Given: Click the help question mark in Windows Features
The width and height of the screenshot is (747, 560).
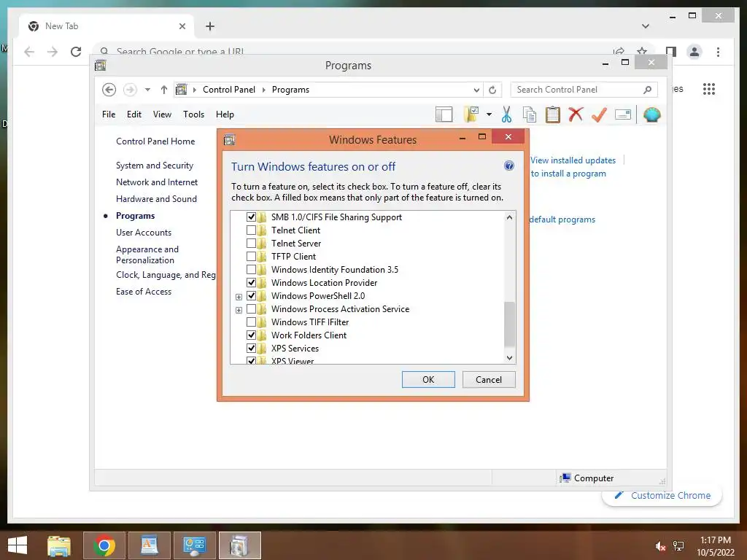Looking at the screenshot, I should pos(508,166).
